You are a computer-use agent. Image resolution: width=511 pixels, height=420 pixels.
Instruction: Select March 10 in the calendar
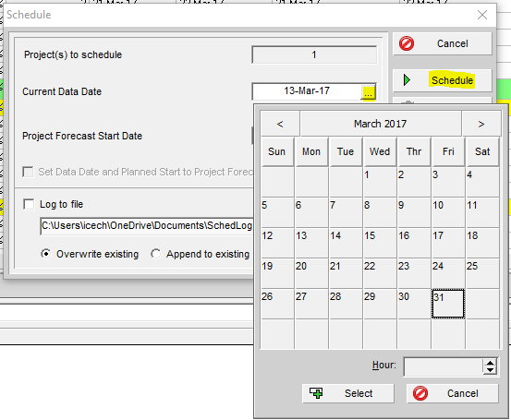448,212
